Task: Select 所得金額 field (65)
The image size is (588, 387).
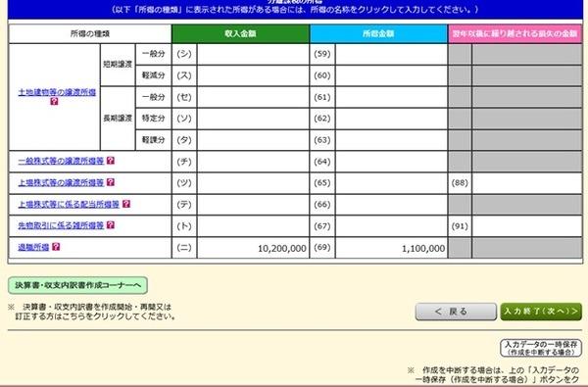Action: click(x=391, y=183)
